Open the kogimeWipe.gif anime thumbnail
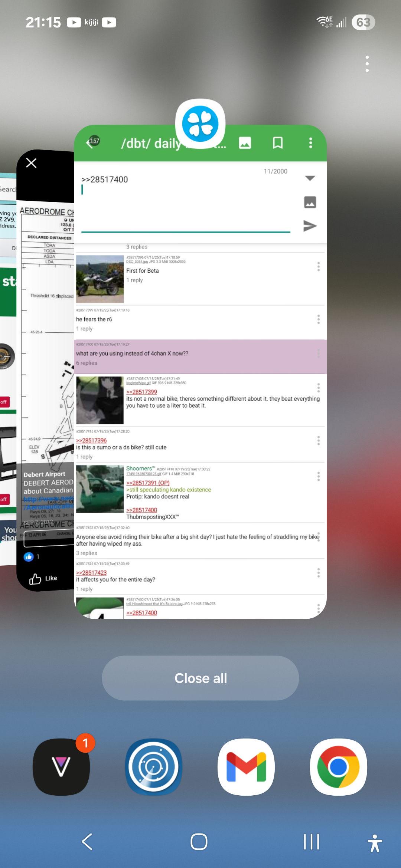This screenshot has width=401, height=868. point(100,400)
